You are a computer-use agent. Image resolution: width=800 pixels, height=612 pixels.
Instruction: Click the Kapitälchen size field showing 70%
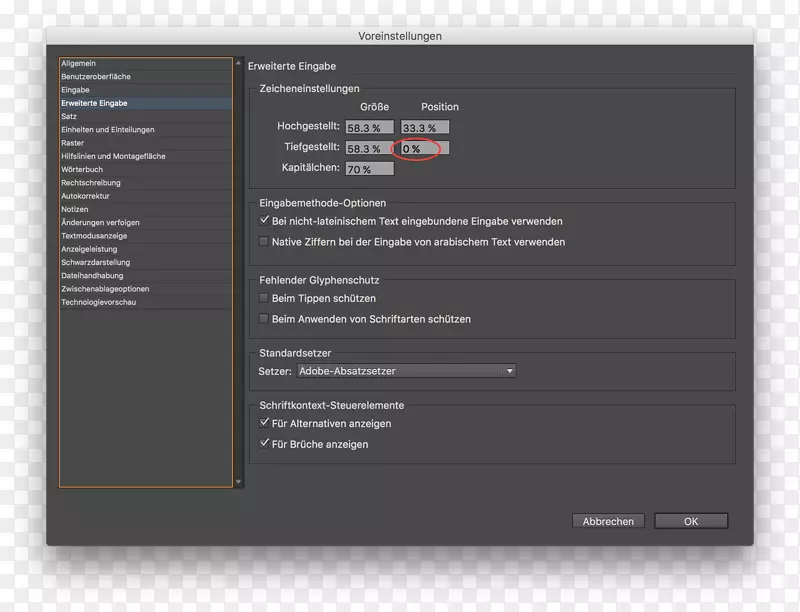[x=369, y=168]
